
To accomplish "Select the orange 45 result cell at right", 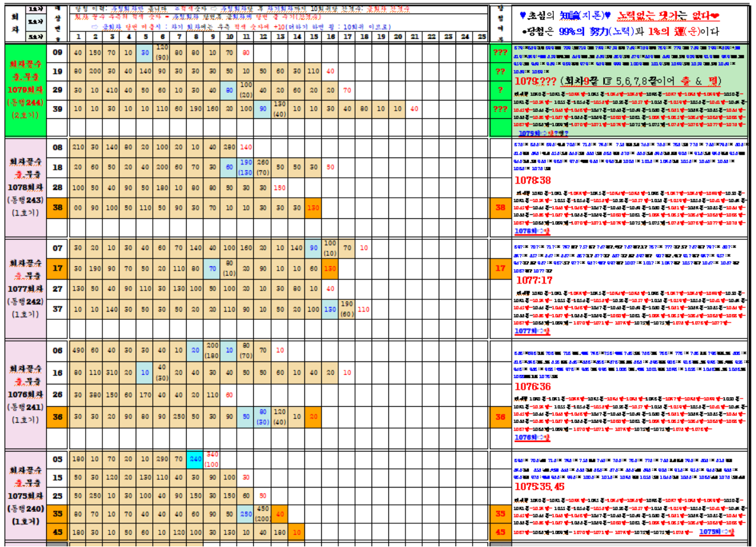I will 500,532.
